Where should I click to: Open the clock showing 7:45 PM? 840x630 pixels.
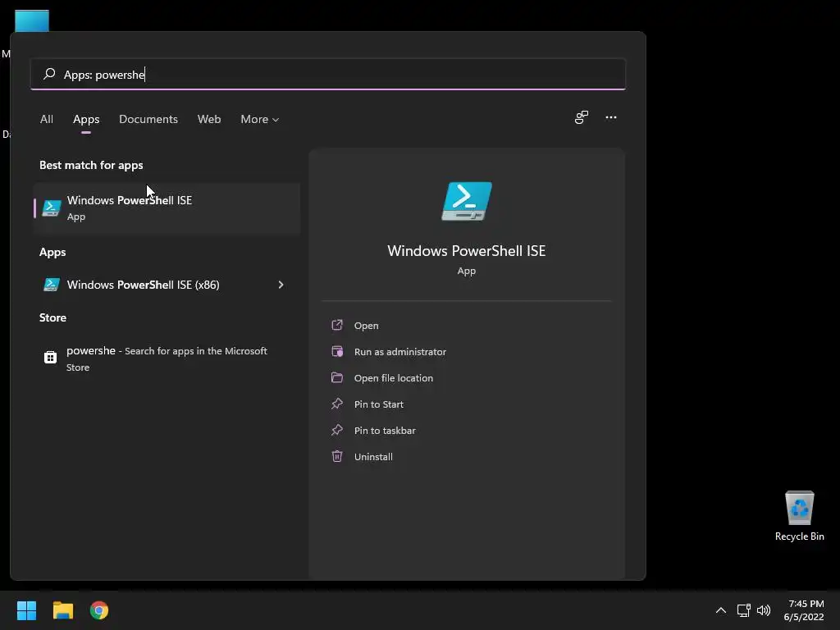tap(804, 610)
